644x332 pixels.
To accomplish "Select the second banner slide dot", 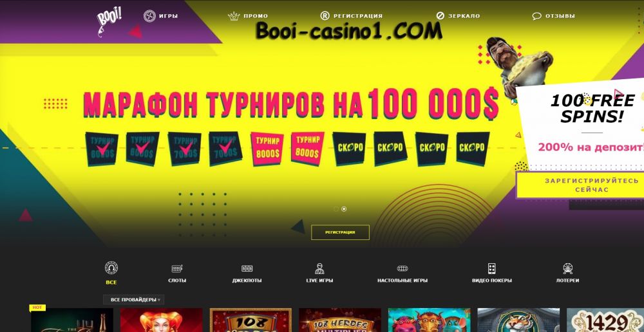I will pyautogui.click(x=344, y=209).
